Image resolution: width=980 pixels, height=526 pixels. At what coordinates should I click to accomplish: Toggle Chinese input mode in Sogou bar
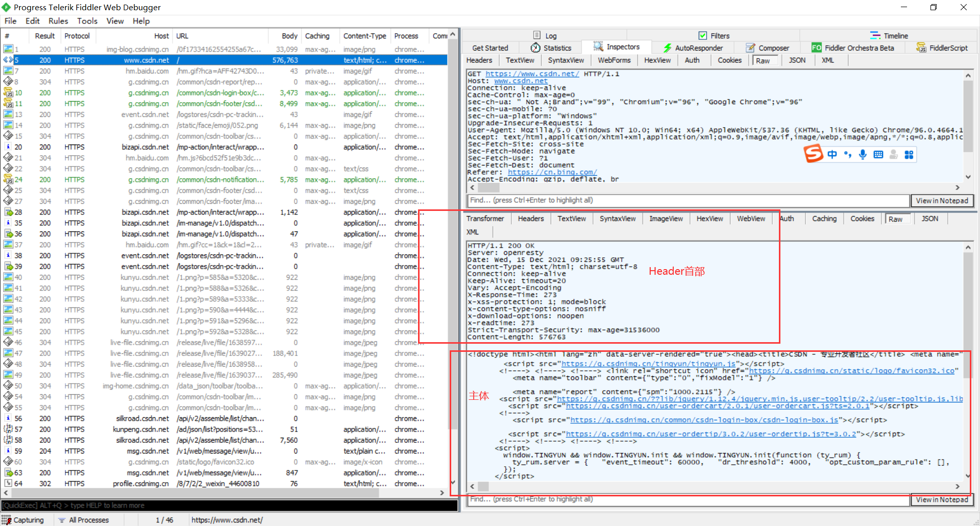pos(832,154)
